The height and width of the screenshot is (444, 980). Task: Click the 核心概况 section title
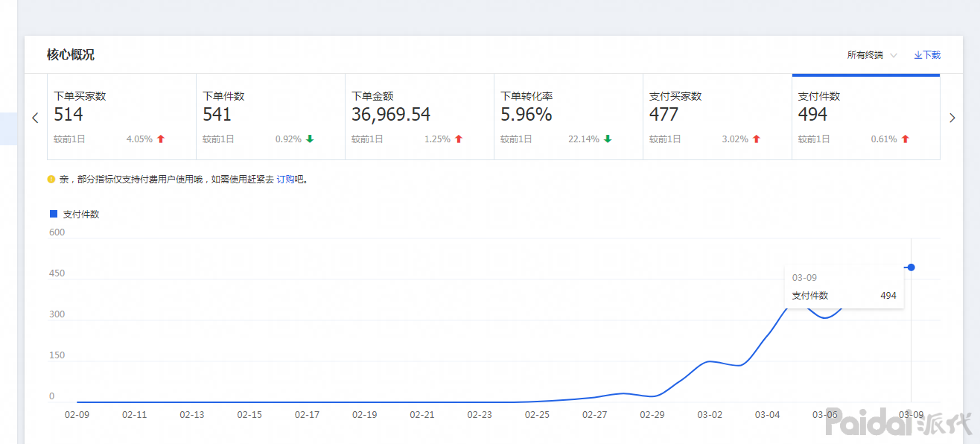[x=71, y=55]
